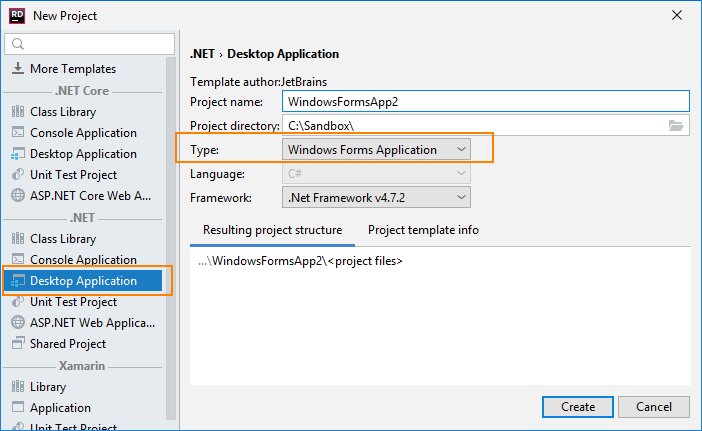Screen dimensions: 702x431
Task: Click the ASP.NET Core Web App globe icon
Action: (17, 196)
